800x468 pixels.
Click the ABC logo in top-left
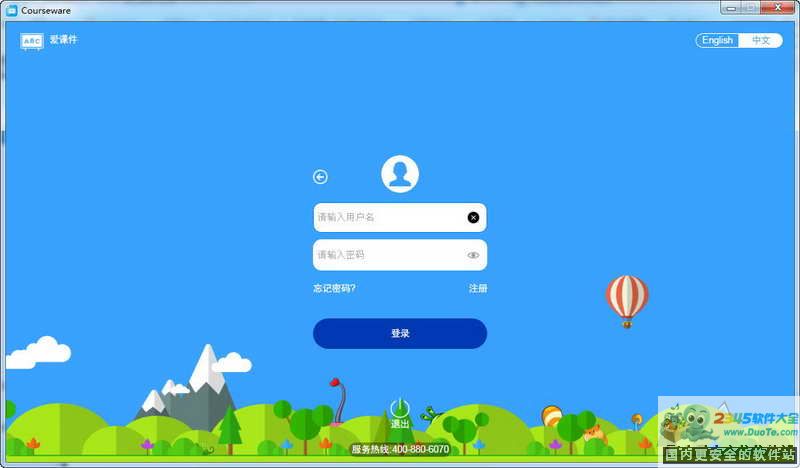click(x=32, y=41)
